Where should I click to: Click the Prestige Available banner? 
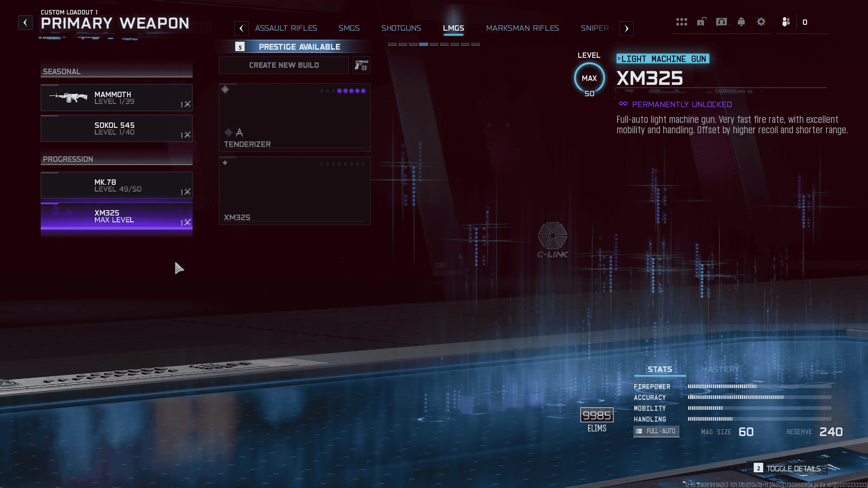tap(294, 47)
